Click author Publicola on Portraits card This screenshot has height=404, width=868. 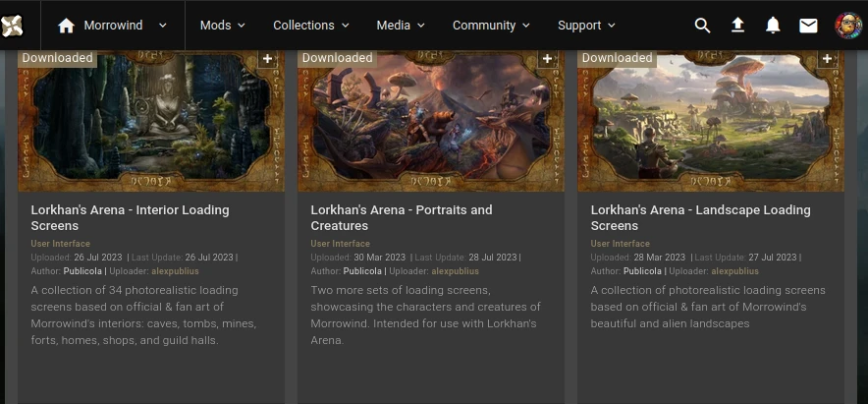[363, 271]
